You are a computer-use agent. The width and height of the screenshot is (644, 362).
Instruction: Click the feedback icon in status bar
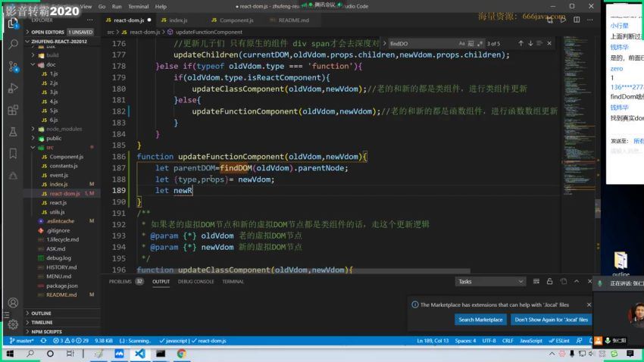(x=579, y=341)
